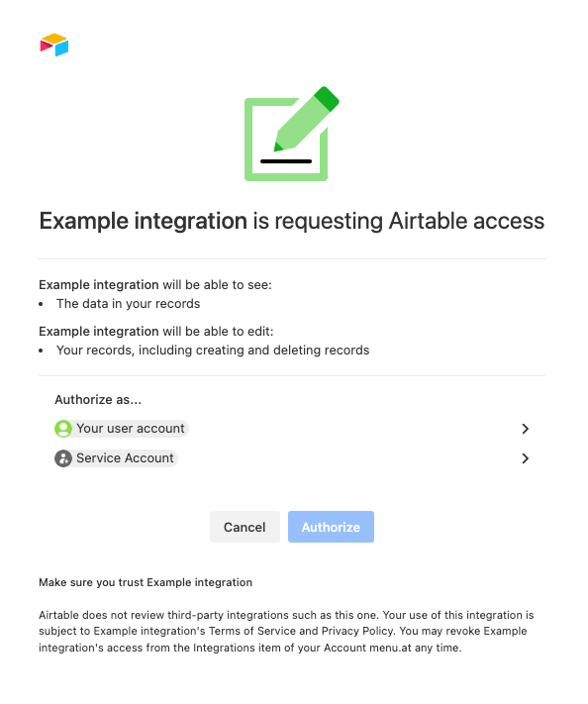The height and width of the screenshot is (704, 588).
Task: Click the green user account avatar icon
Action: click(x=63, y=429)
